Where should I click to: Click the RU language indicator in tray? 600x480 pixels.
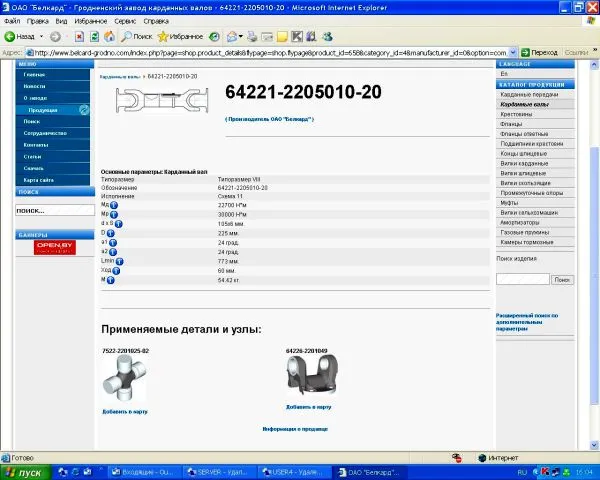click(x=522, y=473)
